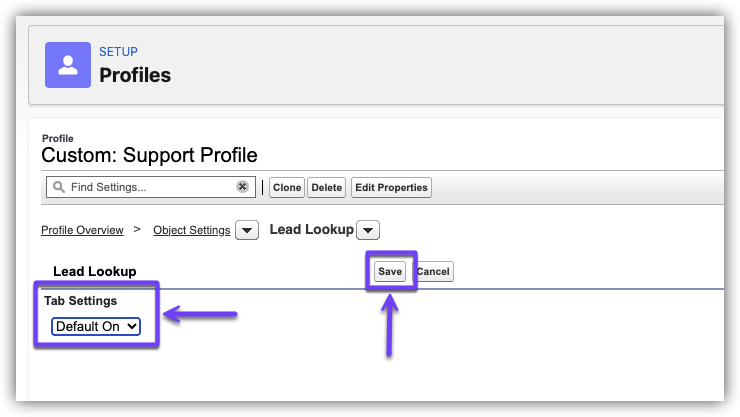
Task: Open the Default On tab settings dropdown
Action: [x=96, y=326]
